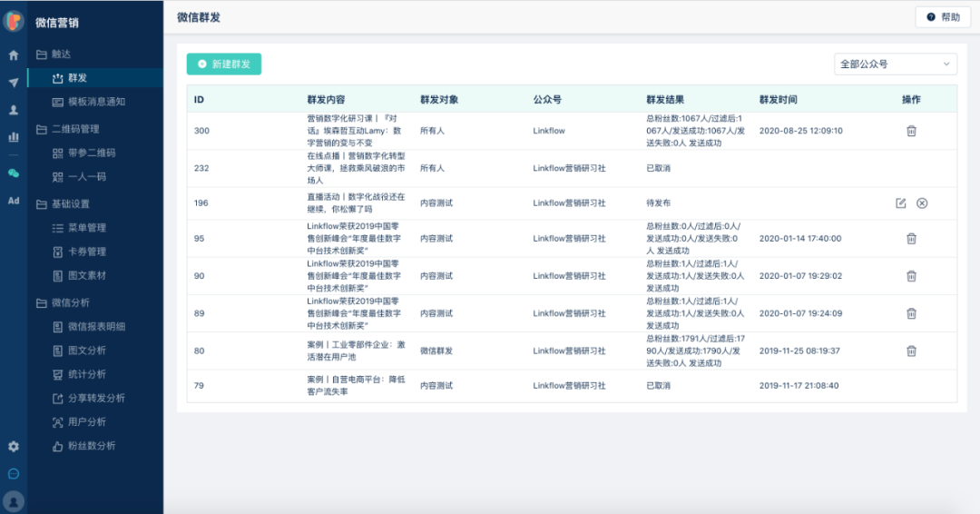
Task: Click content text of ID 79 row
Action: (x=356, y=386)
